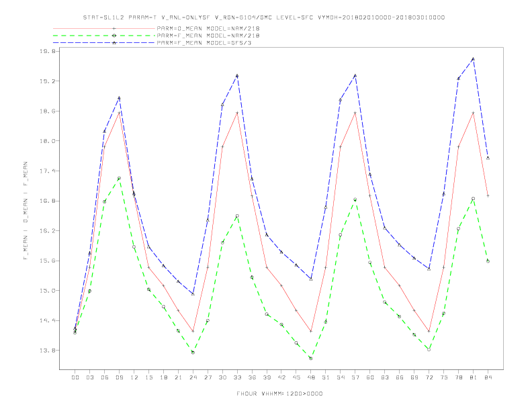Click the green dashed line sample in legend
Image resolution: width=532 pixels, height=411 pixels.
[104, 36]
